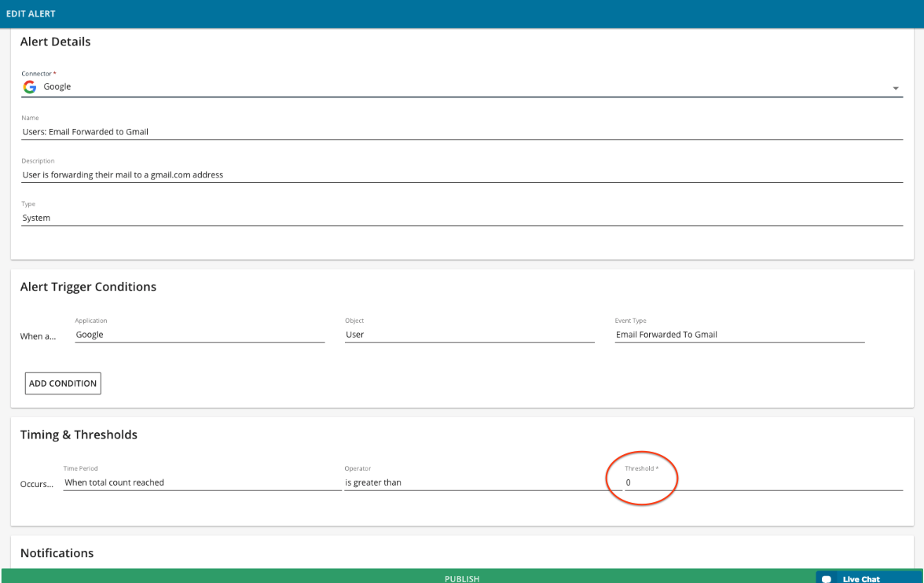Click the green PUBLISH button
The image size is (924, 583).
[462, 577]
